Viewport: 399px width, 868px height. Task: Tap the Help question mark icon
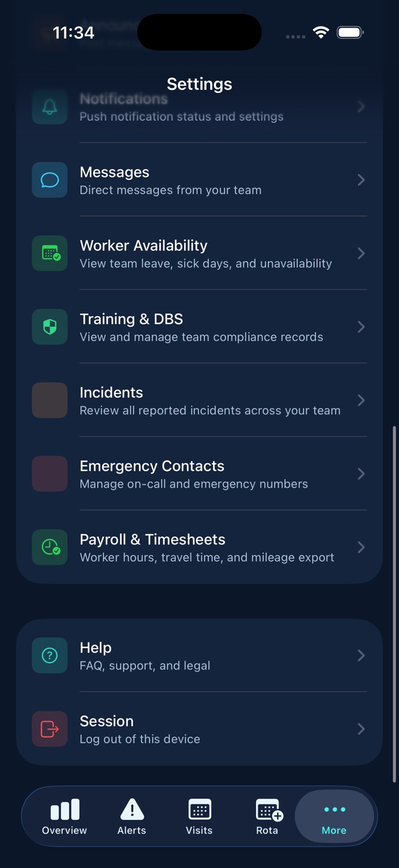click(50, 656)
